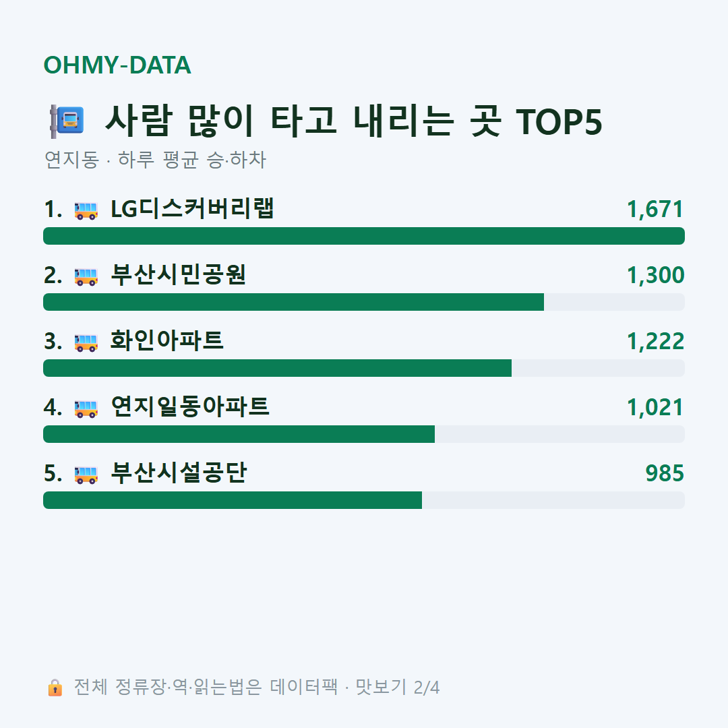The width and height of the screenshot is (728, 728).
Task: Select the 화인아파트 stop name
Action: 166,340
